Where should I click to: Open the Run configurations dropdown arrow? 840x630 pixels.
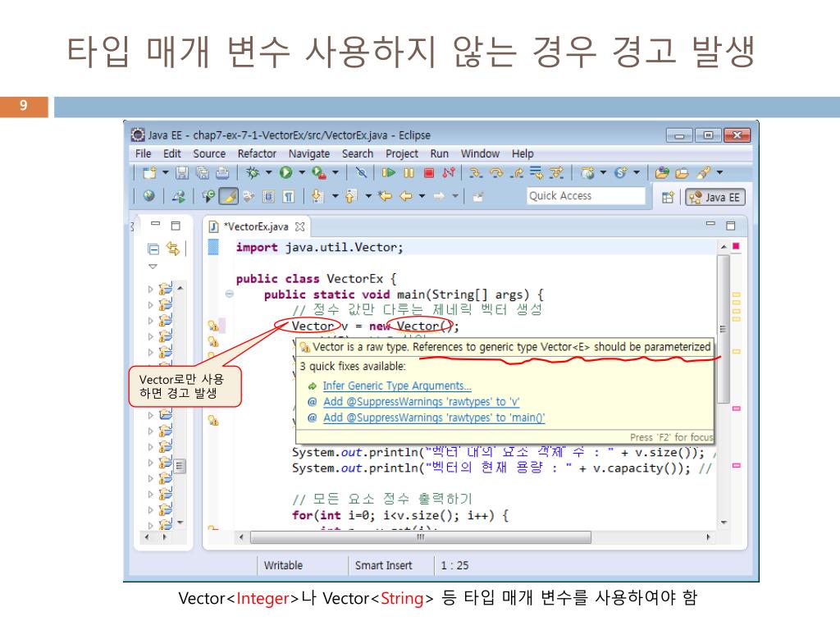[302, 172]
